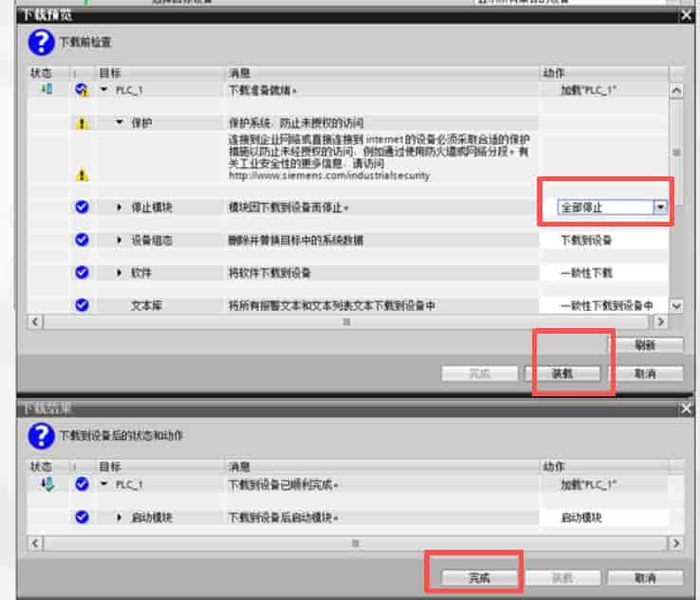700x600 pixels.
Task: Click the disabled 完成 button in 下载预览
Action: coord(479,373)
